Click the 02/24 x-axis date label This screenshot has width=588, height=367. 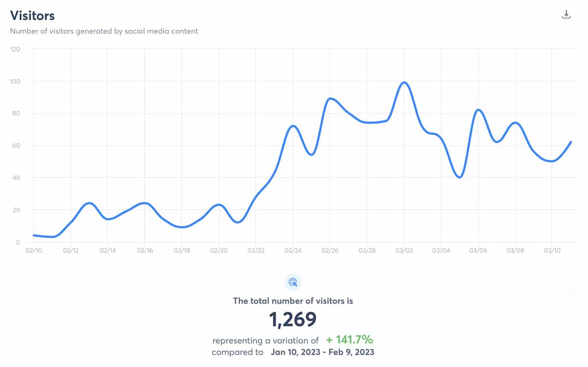pos(293,250)
